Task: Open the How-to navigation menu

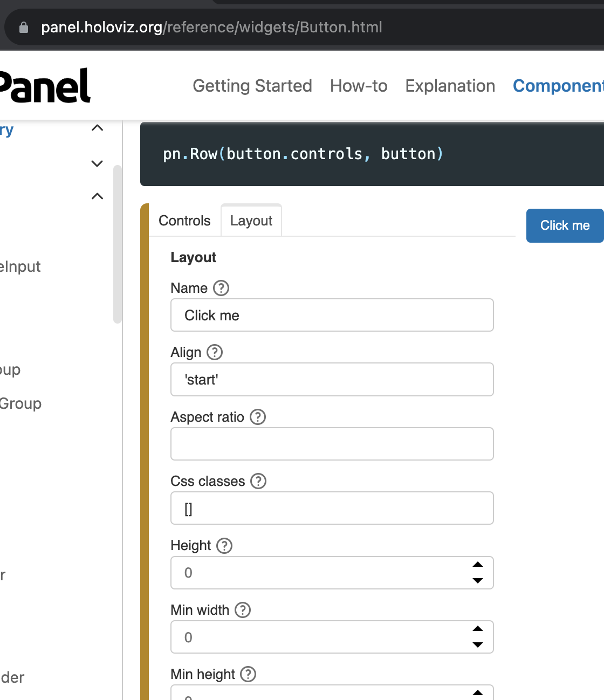Action: 358,86
